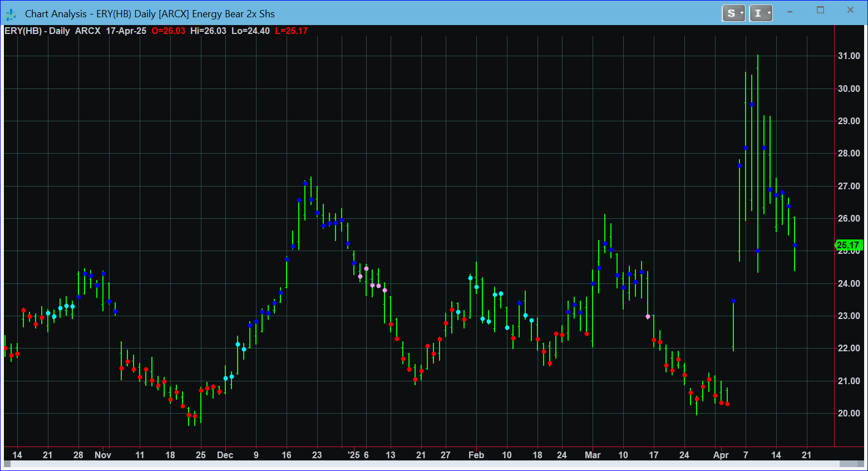Click the 29.00 price axis label
Image resolution: width=868 pixels, height=471 pixels.
(x=849, y=121)
